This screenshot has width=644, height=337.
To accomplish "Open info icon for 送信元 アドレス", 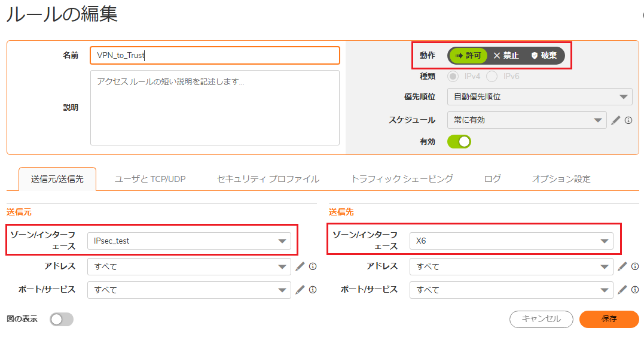I will (313, 266).
